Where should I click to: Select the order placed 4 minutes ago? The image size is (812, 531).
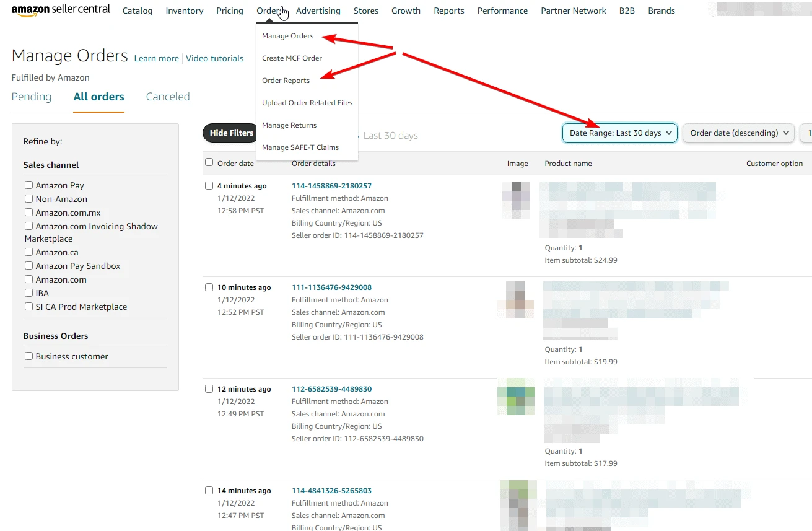(209, 185)
